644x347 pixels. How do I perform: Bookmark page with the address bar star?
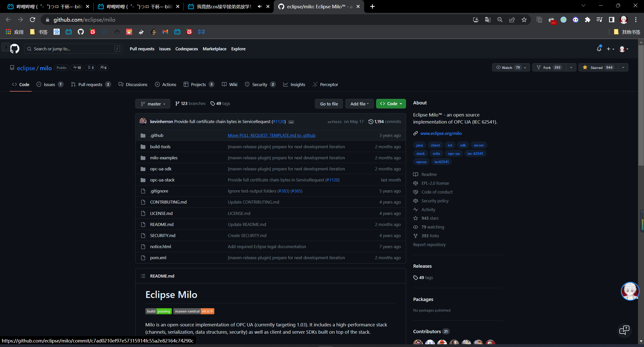(524, 20)
